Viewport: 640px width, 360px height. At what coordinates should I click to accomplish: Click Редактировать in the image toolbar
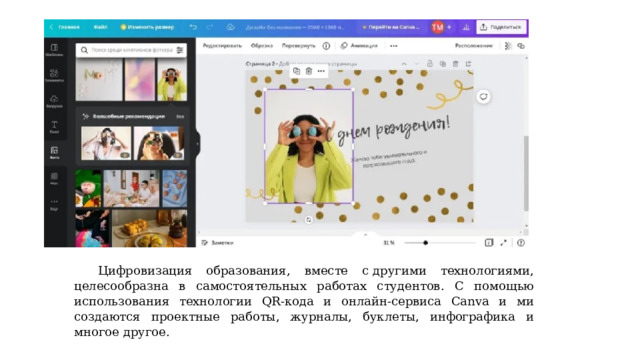point(222,46)
